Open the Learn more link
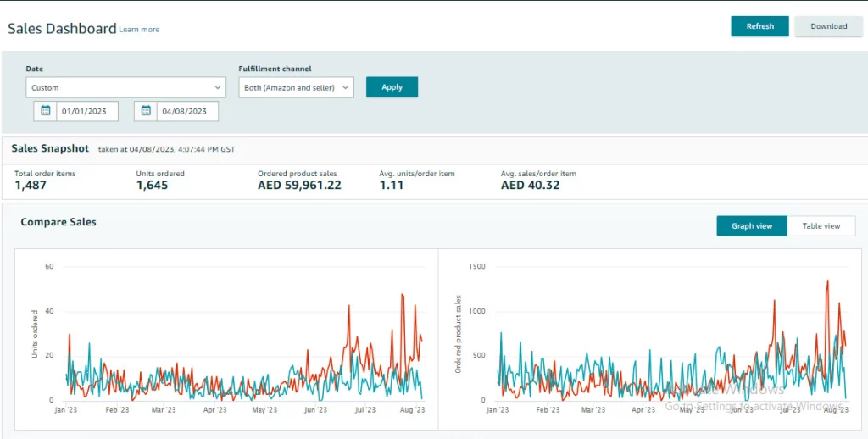The image size is (868, 439). click(x=139, y=30)
